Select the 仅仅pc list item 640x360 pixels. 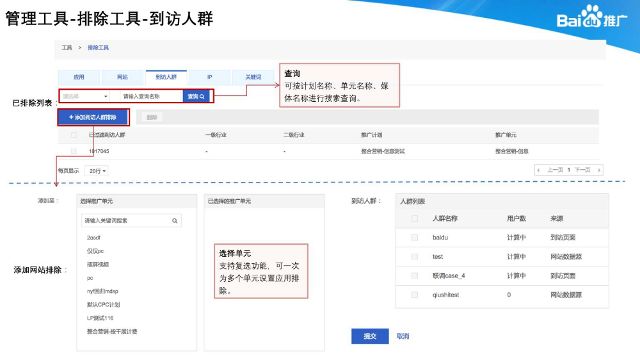[95, 251]
